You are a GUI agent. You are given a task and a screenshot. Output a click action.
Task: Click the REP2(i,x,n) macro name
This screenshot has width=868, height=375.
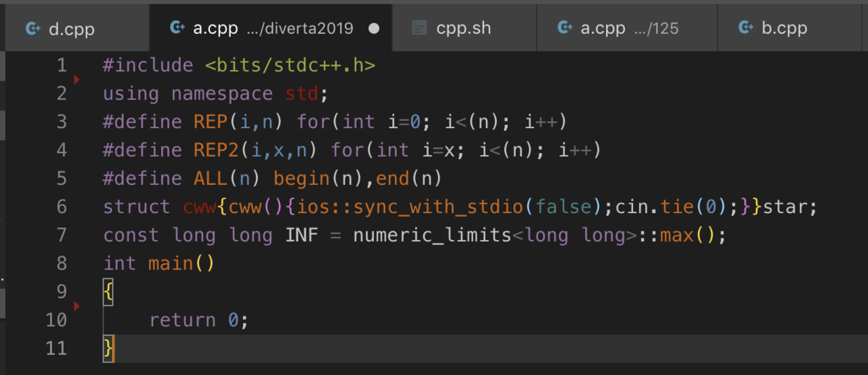point(256,150)
